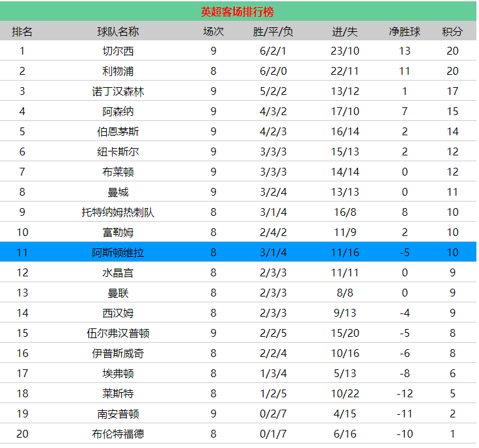Screen dimensions: 479x448
Task: Click 曼联 goals value 8/8
Action: 345,293
